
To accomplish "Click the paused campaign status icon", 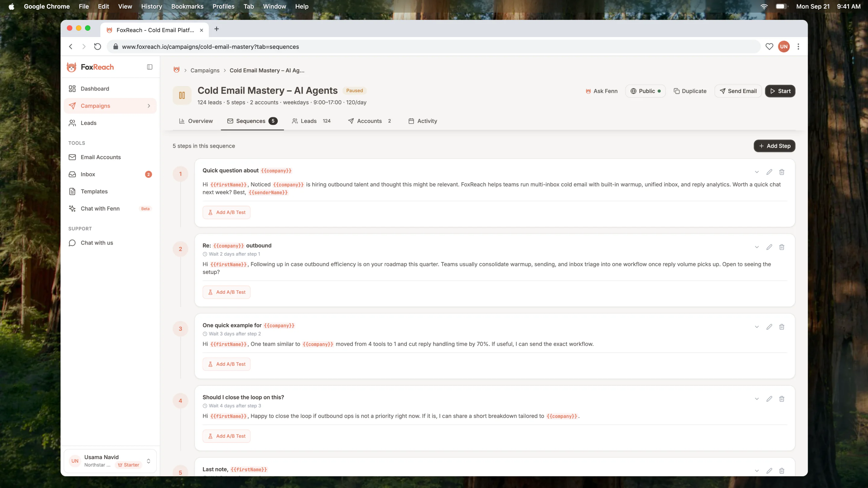I will coord(182,95).
